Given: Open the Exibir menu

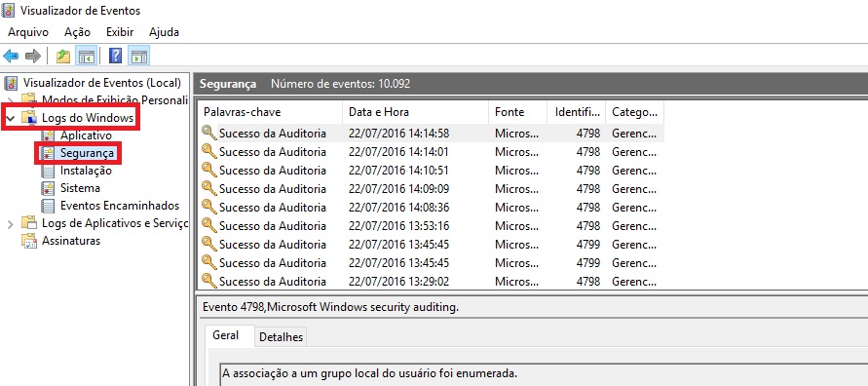Looking at the screenshot, I should 120,32.
